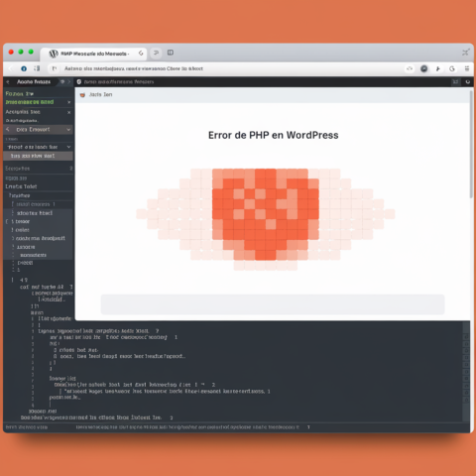Click the shield icon in the dark breadcrumb bar
476x476 pixels.
pos(79,81)
